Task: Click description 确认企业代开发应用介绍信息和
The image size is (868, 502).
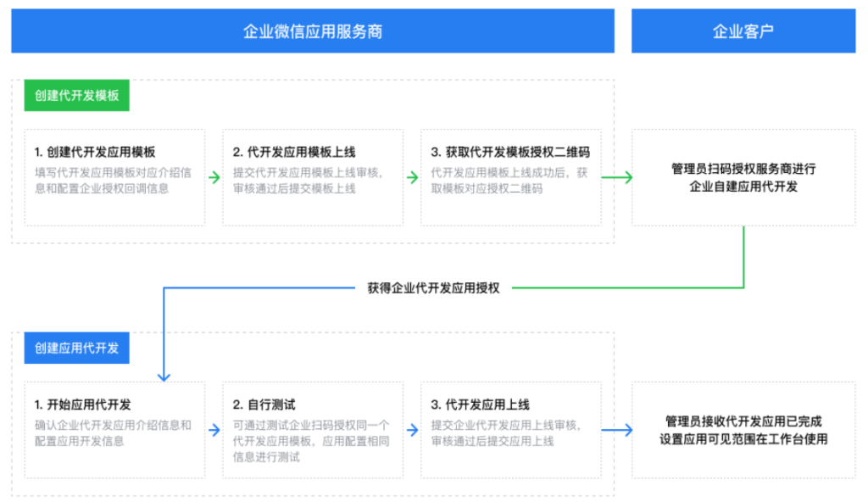Action: 113,426
